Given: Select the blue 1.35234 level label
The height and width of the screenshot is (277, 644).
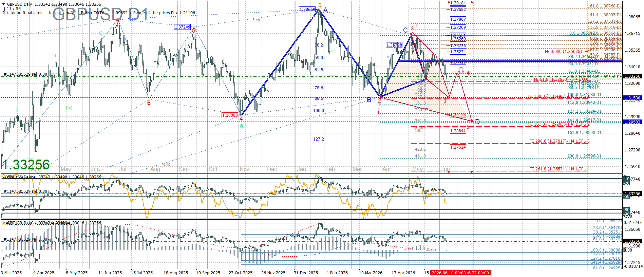Looking at the screenshot, I should pyautogui.click(x=458, y=52).
